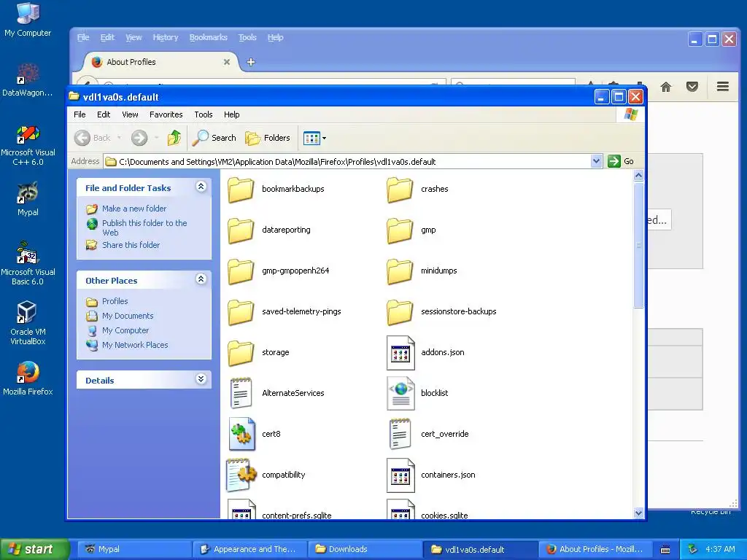Open the Back history dropdown arrow

[119, 138]
